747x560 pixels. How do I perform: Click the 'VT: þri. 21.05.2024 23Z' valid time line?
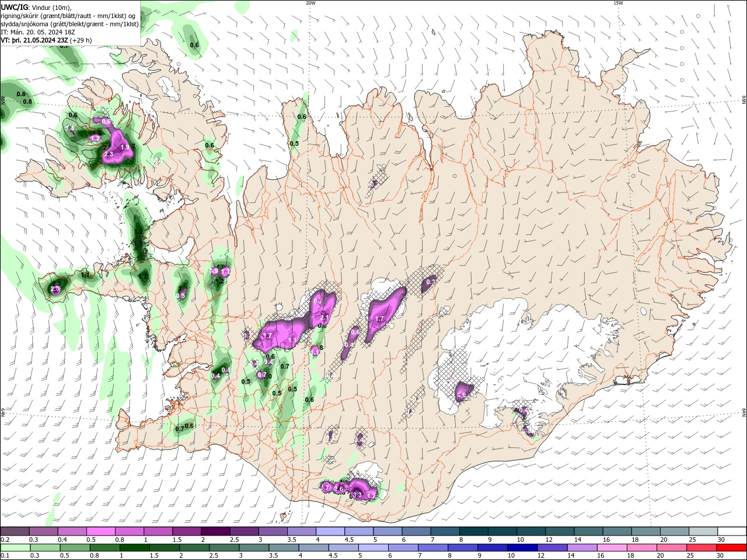(34, 40)
